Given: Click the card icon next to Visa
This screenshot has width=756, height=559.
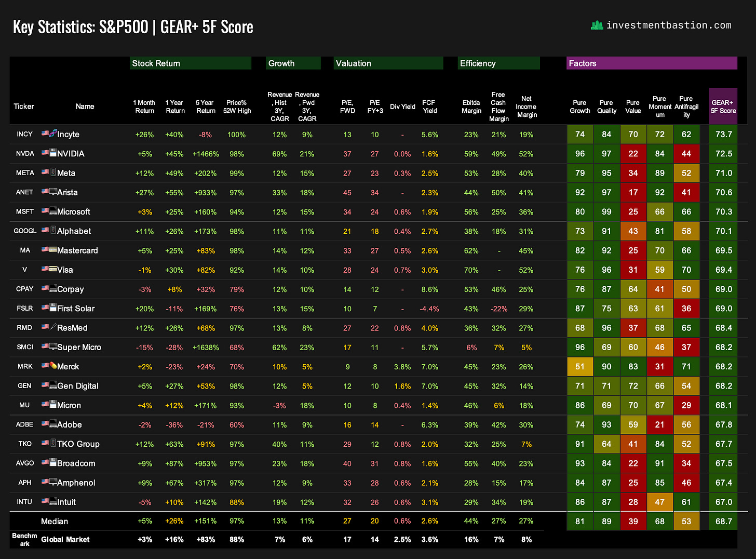Looking at the screenshot, I should point(53,269).
